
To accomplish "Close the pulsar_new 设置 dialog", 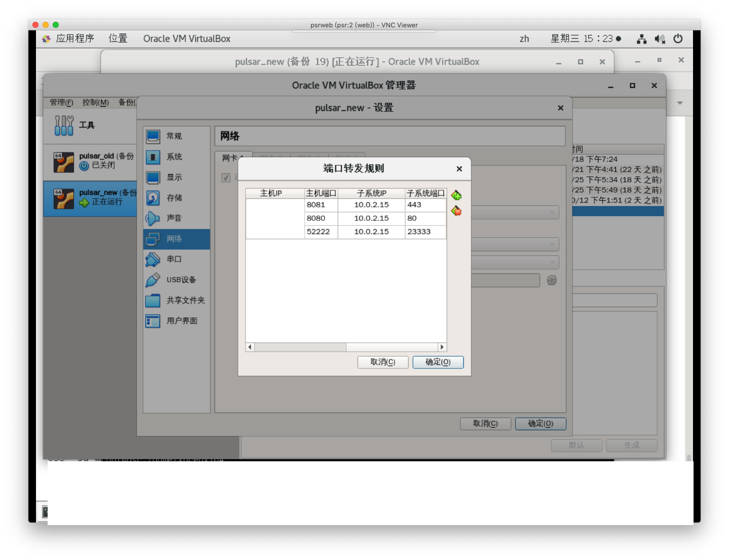I will click(x=560, y=108).
